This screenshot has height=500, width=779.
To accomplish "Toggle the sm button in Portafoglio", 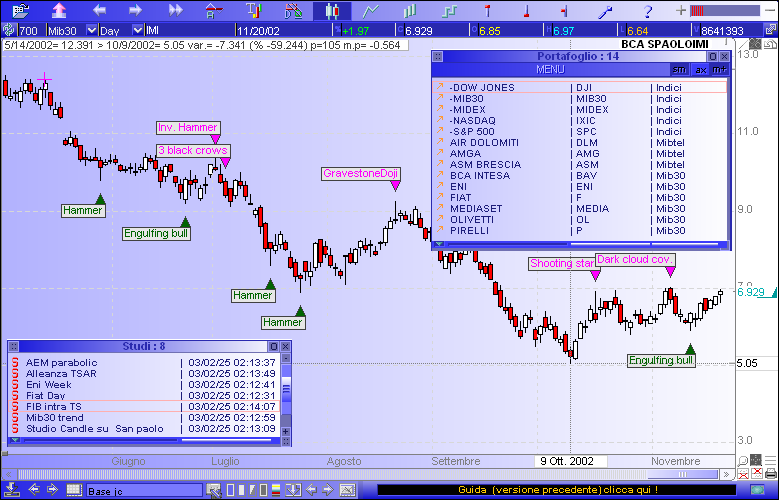I will 679,70.
